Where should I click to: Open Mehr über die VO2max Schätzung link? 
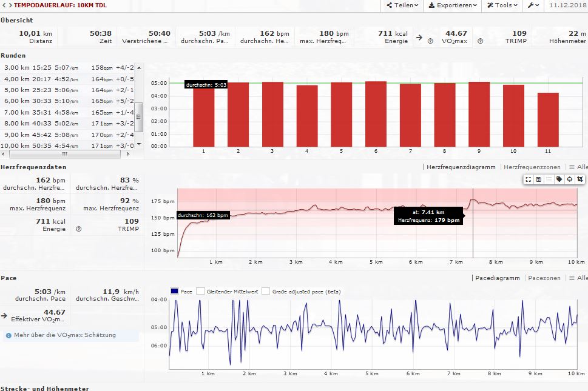(x=64, y=335)
